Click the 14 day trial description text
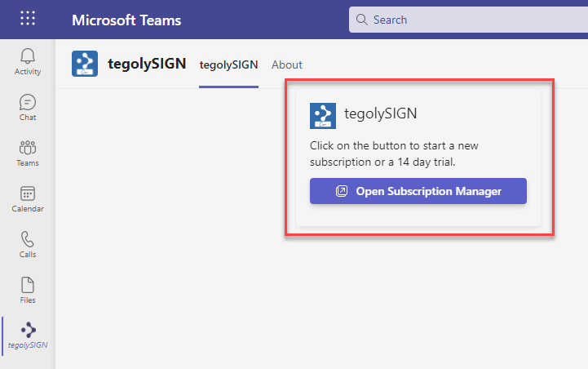The image size is (588, 369). [394, 154]
